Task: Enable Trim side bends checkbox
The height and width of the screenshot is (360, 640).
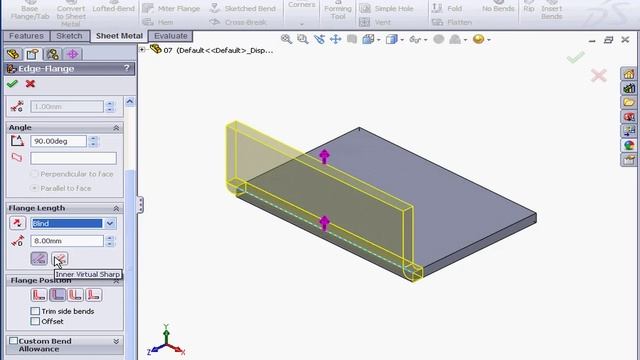Action: (35, 311)
